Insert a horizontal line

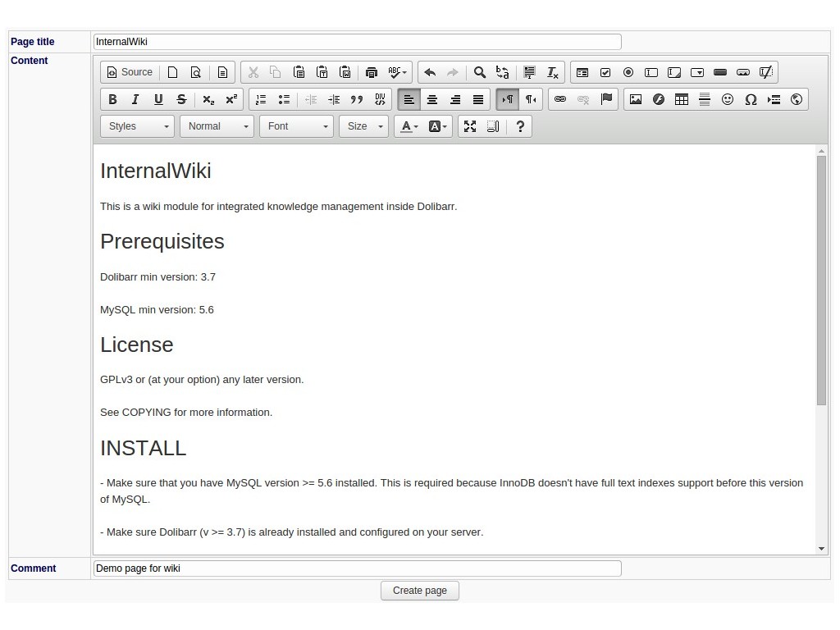click(705, 99)
